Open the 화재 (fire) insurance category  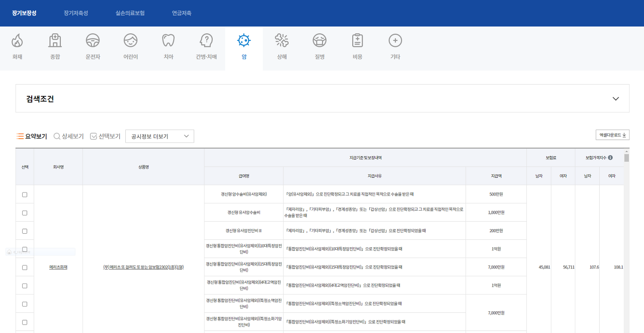click(18, 47)
